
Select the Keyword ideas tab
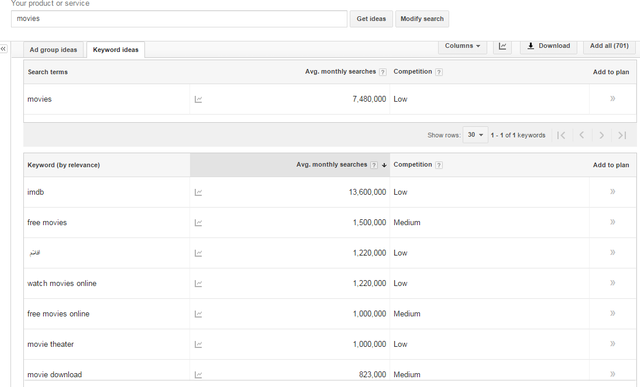116,50
